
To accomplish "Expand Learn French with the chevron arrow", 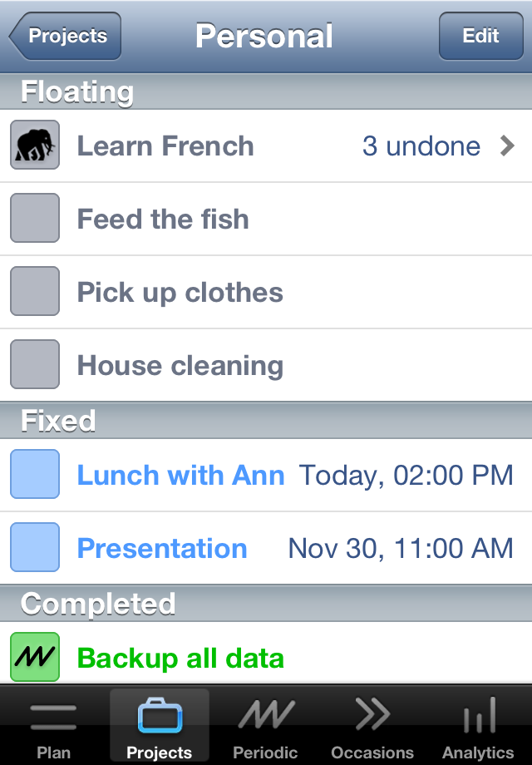I will point(508,146).
